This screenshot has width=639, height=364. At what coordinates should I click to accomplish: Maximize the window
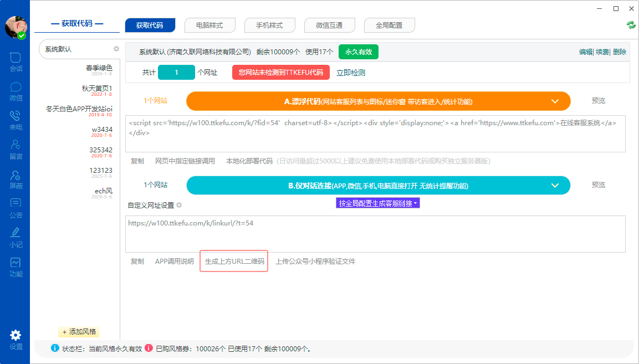point(616,8)
